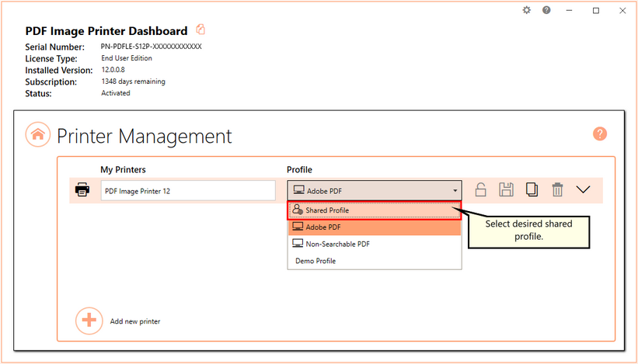
Task: Click the Activated status text
Action: 116,93
